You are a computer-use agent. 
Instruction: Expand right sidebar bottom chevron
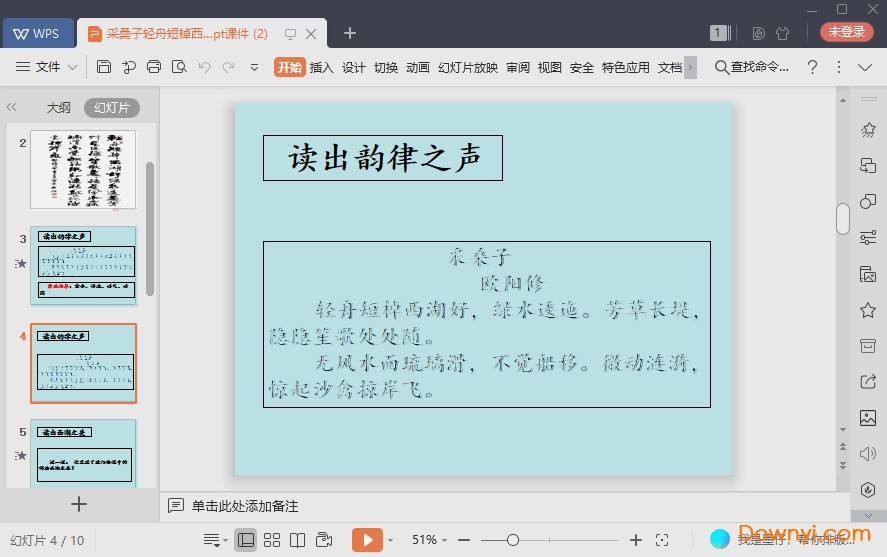[868, 516]
